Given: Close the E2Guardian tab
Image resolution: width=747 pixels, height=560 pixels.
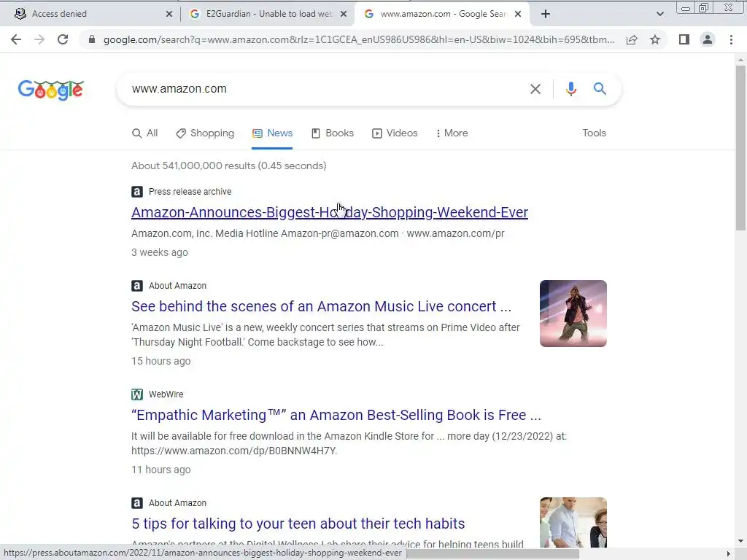Looking at the screenshot, I should pyautogui.click(x=343, y=14).
